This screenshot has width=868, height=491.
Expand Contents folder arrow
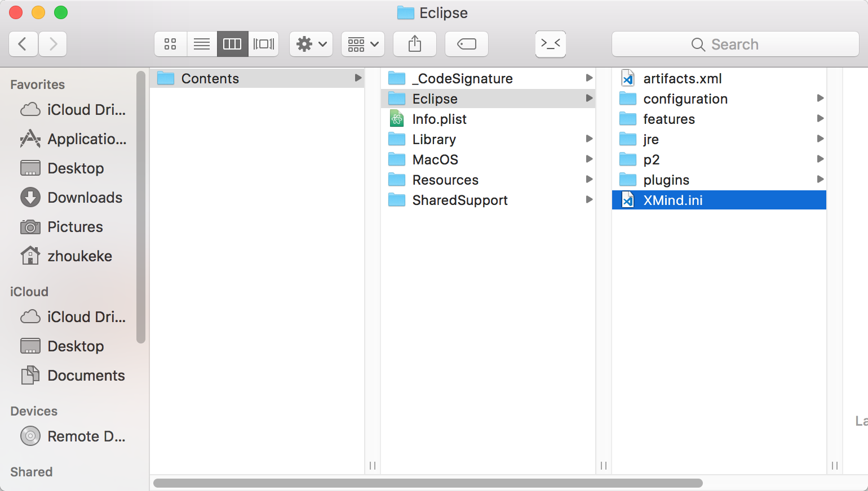pos(358,78)
